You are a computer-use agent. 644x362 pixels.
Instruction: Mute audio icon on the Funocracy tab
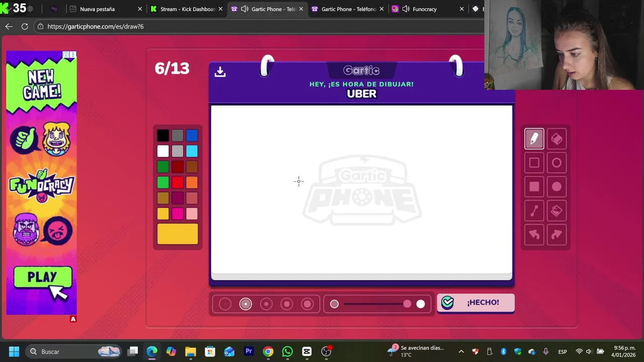click(x=406, y=9)
